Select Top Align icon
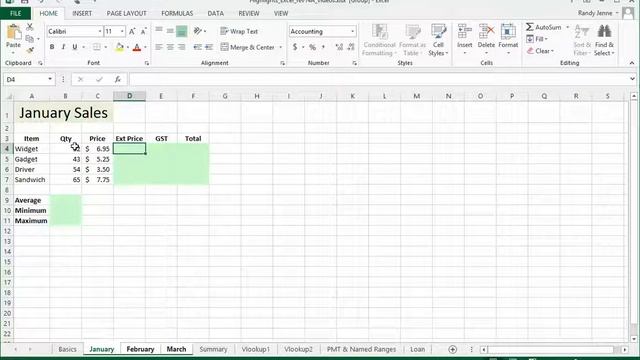The image size is (640, 360). [x=159, y=31]
